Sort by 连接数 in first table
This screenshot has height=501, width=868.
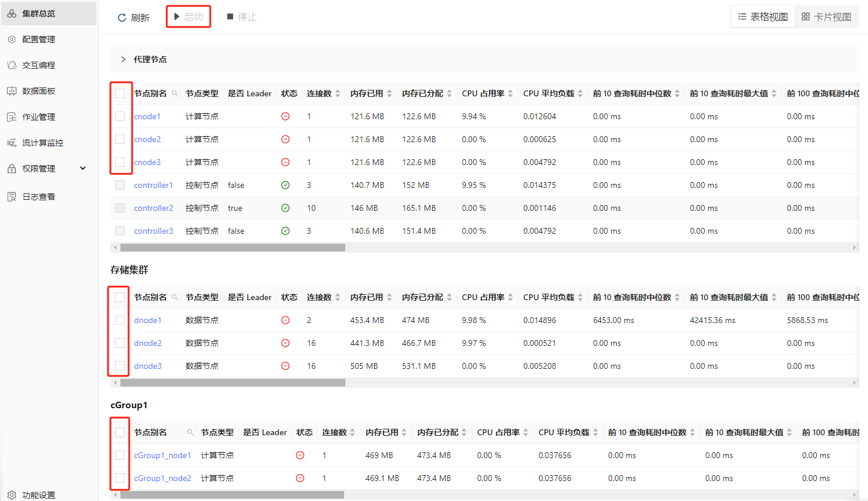pyautogui.click(x=338, y=93)
